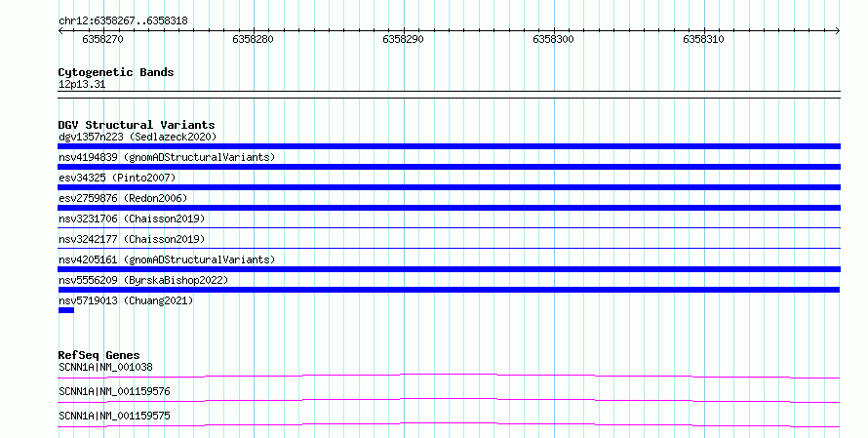Open variant nsv5556209 (ByrskaBishop2022) label
This screenshot has width=868, height=438.
[143, 280]
